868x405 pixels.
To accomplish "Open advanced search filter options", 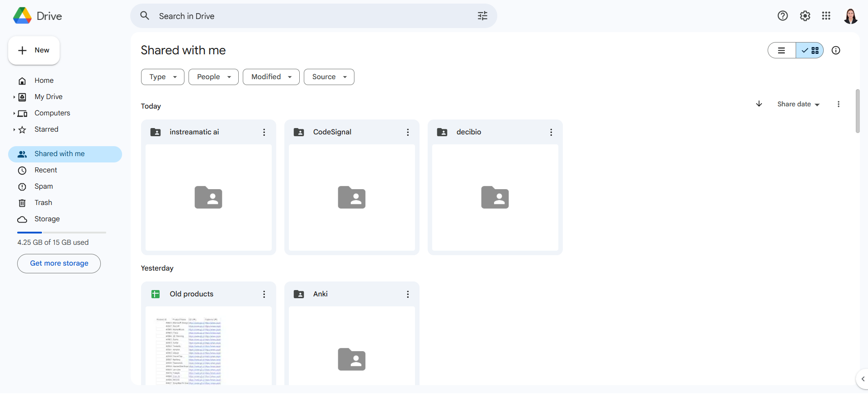I will (482, 16).
